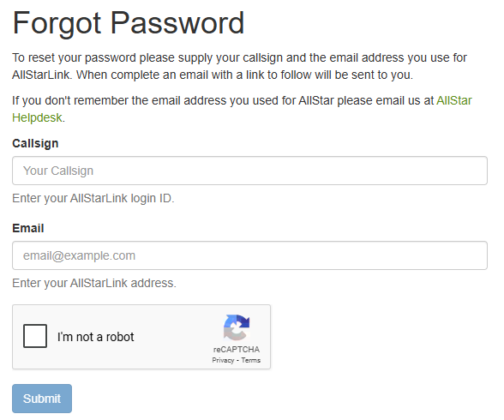Viewport: 504px width, 420px height.
Task: Open the reCAPTCHA Terms link
Action: [250, 360]
